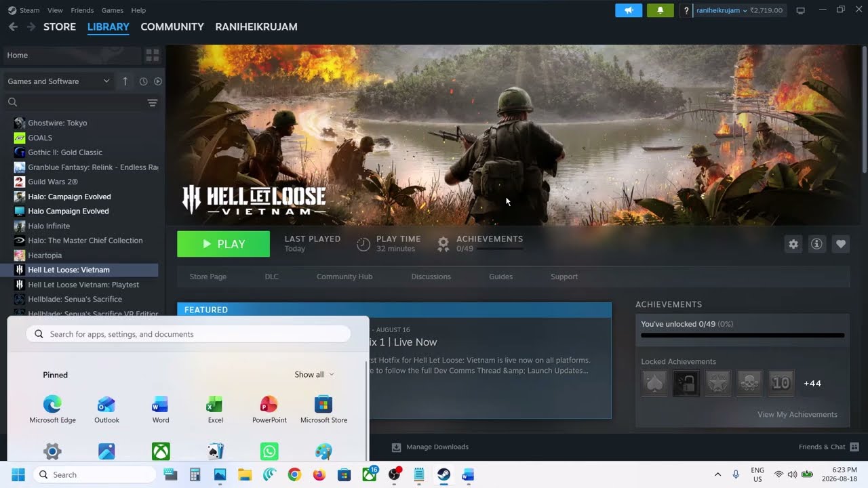Open the Guides link
The height and width of the screenshot is (488, 868).
coord(501,277)
